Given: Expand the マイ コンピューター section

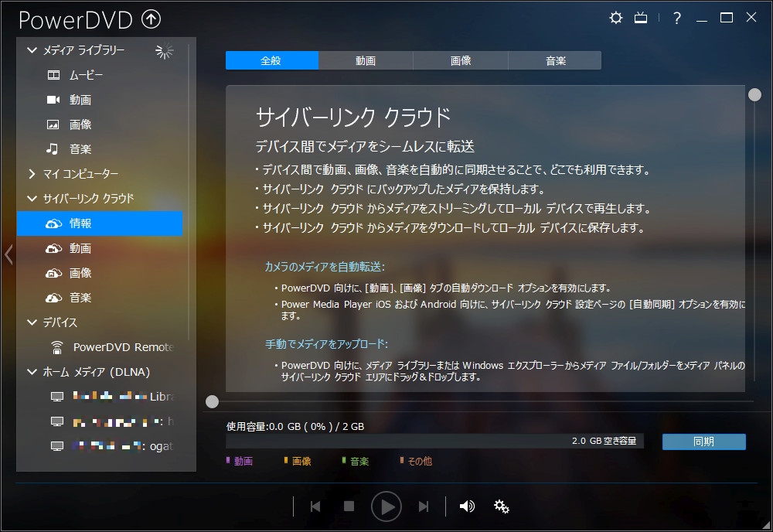Looking at the screenshot, I should tap(32, 173).
